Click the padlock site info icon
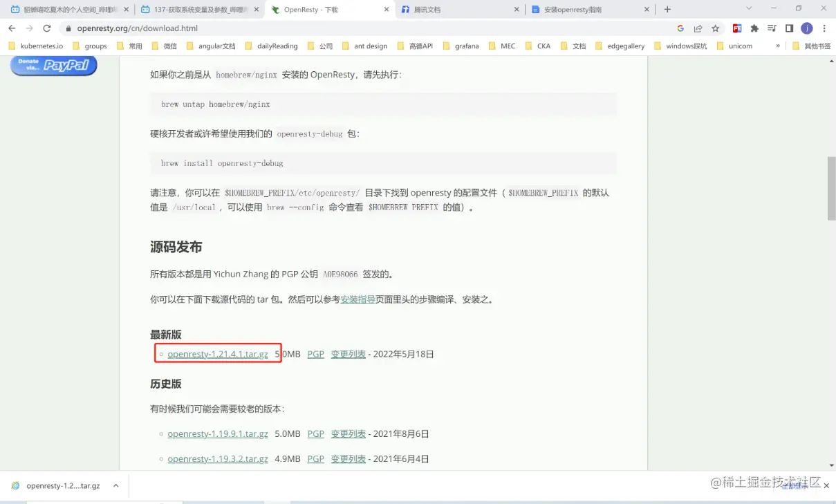The height and width of the screenshot is (504, 836). (68, 28)
